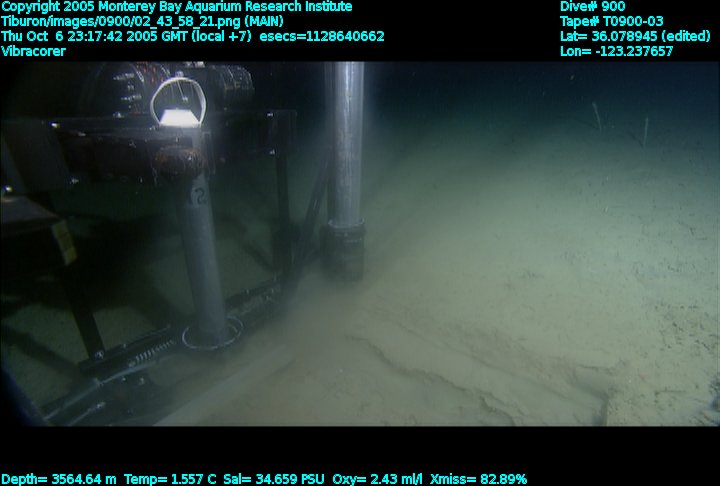720x486 pixels.
Task: Select the Tiburon image file path text
Action: (142, 22)
